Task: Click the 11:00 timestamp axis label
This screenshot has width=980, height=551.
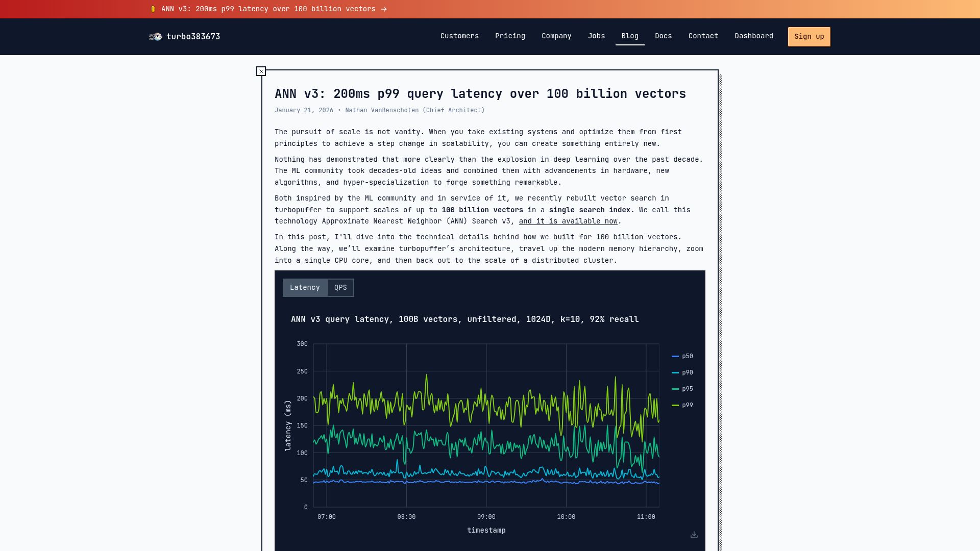Action: 646,517
